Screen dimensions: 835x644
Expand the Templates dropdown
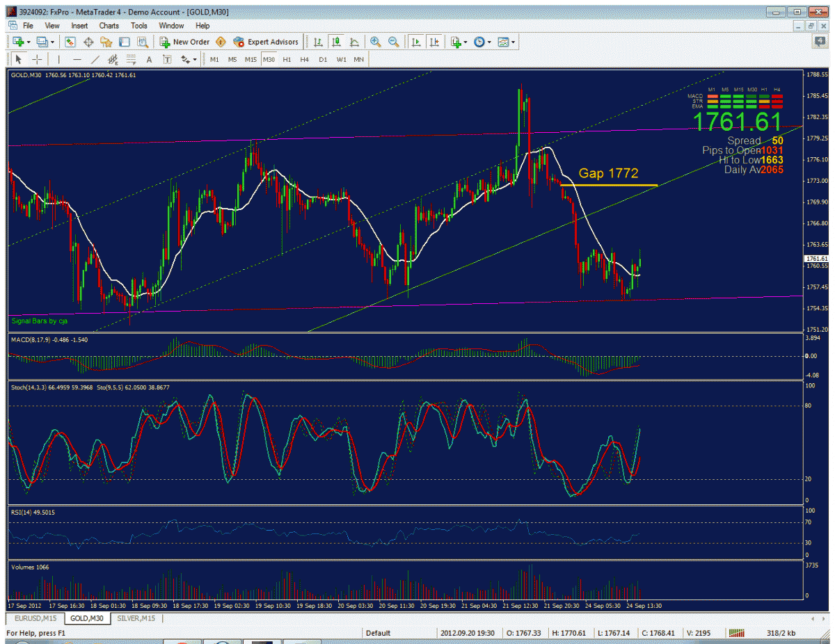click(x=507, y=42)
